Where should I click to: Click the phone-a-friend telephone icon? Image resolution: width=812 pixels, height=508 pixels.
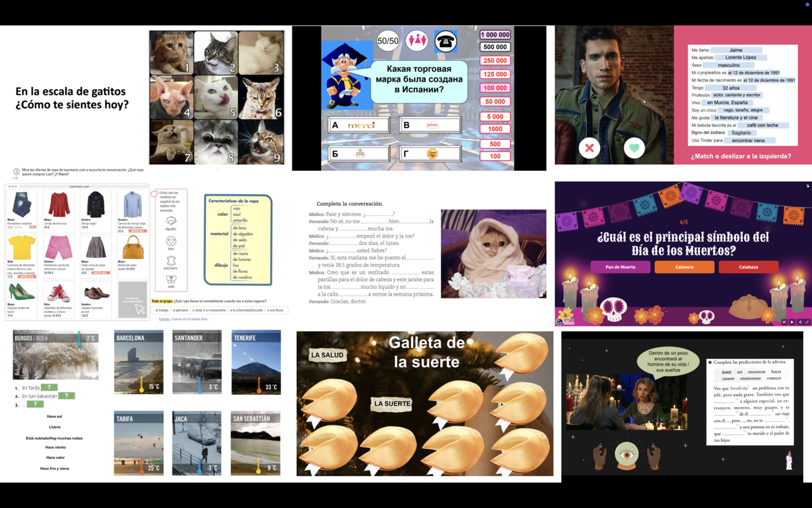(x=446, y=41)
